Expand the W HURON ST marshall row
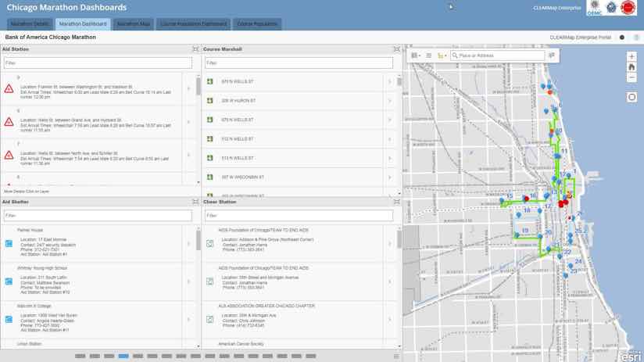This screenshot has width=644, height=362. pos(390,101)
